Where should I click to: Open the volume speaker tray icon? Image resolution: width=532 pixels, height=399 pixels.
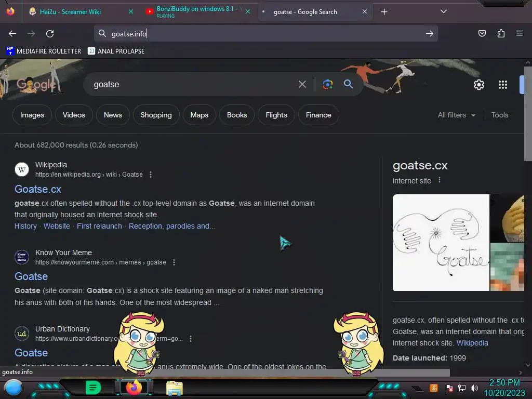[474, 388]
